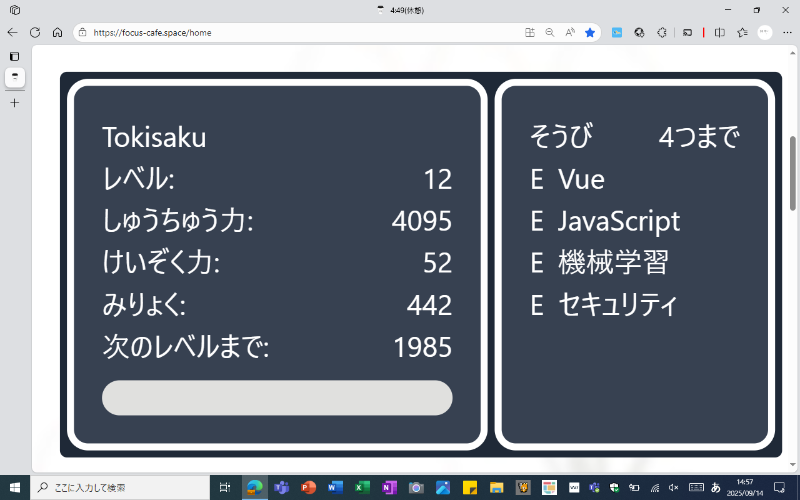Open Sticky Notes from taskbar
800x500 pixels.
point(470,488)
